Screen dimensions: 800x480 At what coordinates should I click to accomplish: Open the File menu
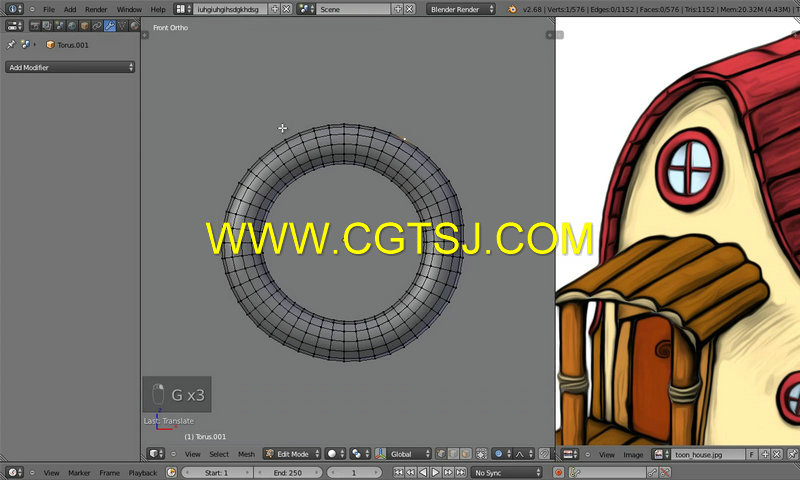(49, 9)
